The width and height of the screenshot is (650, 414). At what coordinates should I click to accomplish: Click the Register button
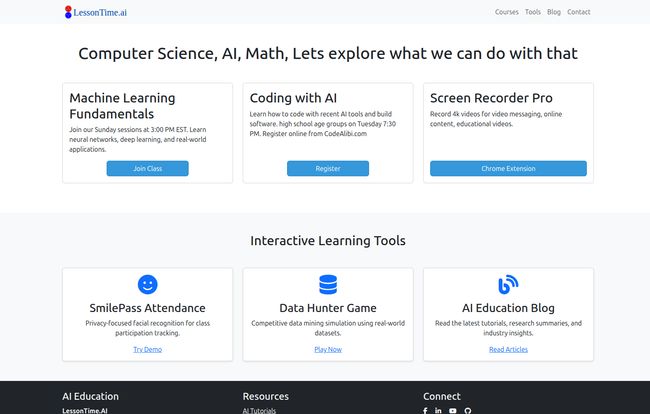pos(328,168)
